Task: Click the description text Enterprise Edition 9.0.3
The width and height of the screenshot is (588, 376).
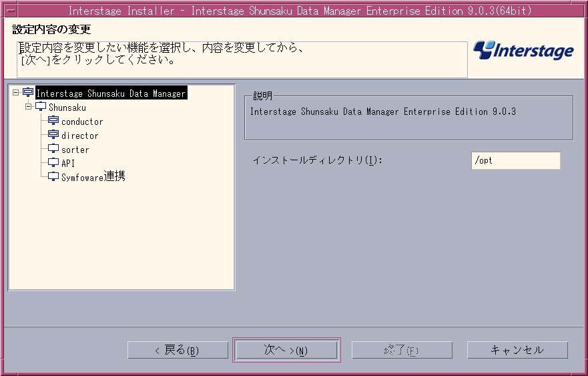Action: (460, 112)
